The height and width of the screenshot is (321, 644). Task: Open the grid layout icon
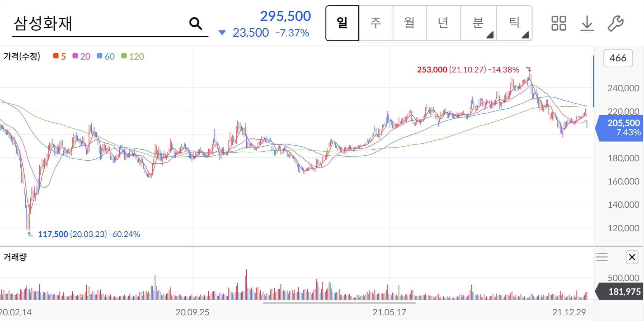pyautogui.click(x=559, y=23)
